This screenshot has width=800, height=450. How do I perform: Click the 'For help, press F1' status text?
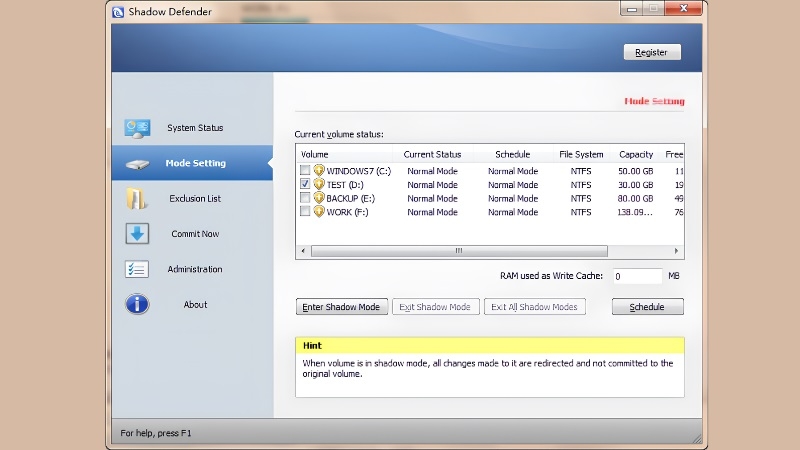(x=156, y=433)
